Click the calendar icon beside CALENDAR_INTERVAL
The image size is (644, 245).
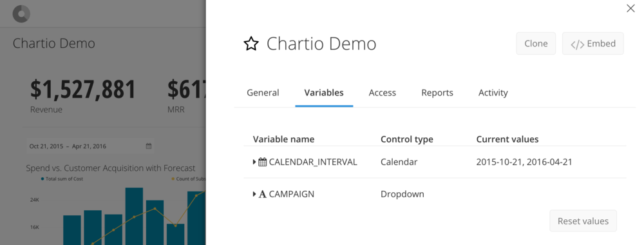click(263, 162)
